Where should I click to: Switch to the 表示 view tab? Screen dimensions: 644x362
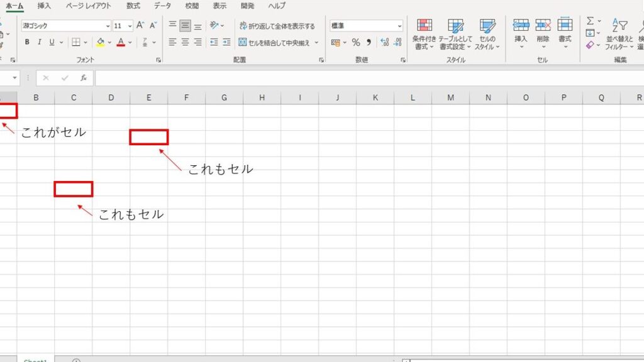219,6
